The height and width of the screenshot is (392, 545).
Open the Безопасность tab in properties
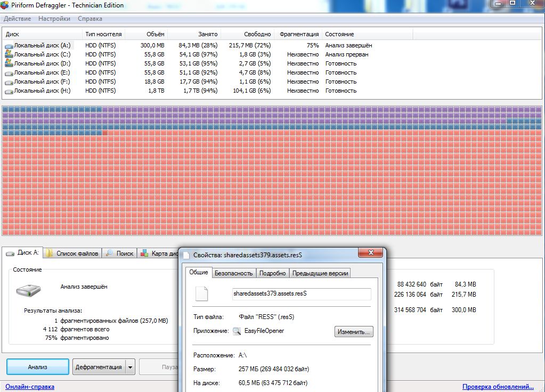click(x=233, y=273)
